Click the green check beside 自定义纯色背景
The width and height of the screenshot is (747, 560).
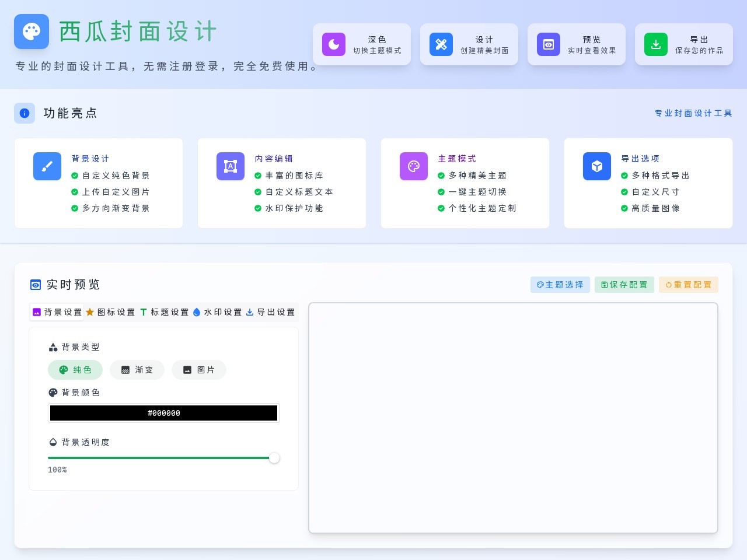75,176
